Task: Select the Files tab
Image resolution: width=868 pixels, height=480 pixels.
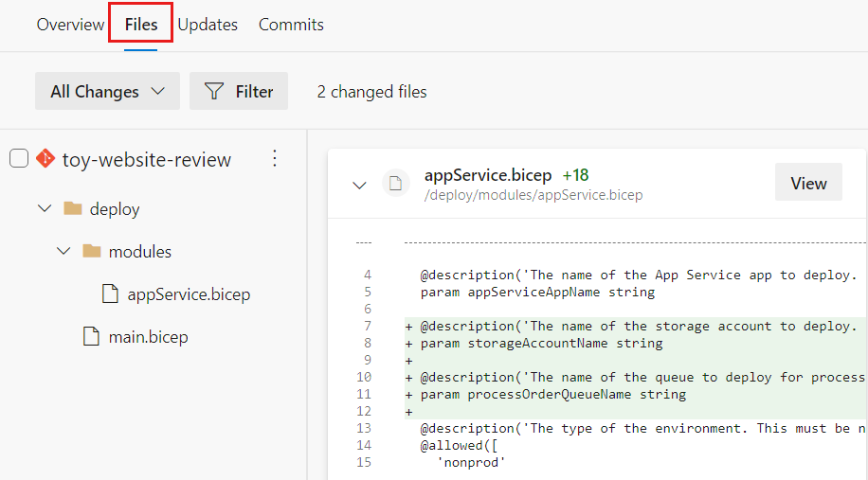Action: [140, 25]
